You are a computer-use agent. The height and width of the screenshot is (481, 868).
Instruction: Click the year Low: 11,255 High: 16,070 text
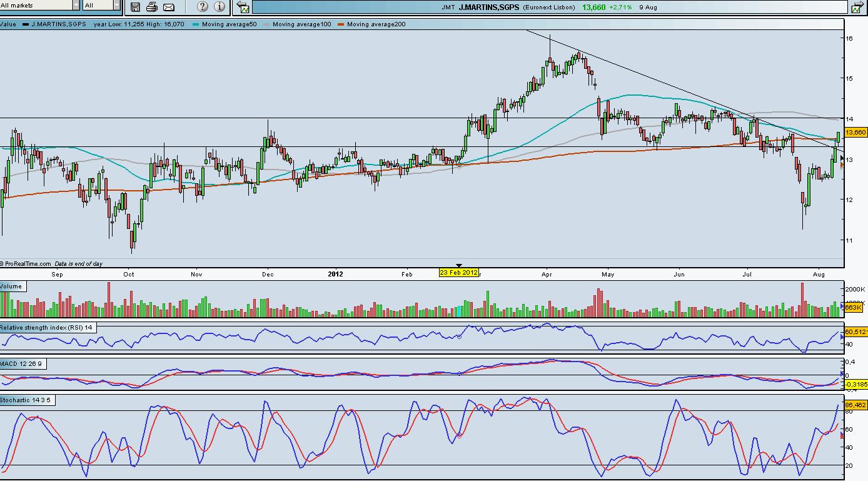[139, 24]
